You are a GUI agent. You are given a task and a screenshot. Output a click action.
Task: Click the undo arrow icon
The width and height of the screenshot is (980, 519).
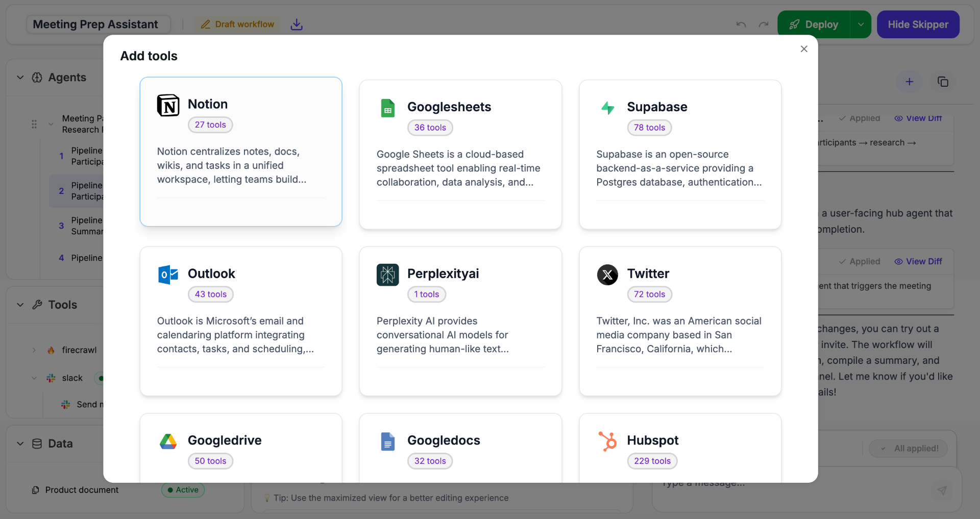(x=741, y=24)
